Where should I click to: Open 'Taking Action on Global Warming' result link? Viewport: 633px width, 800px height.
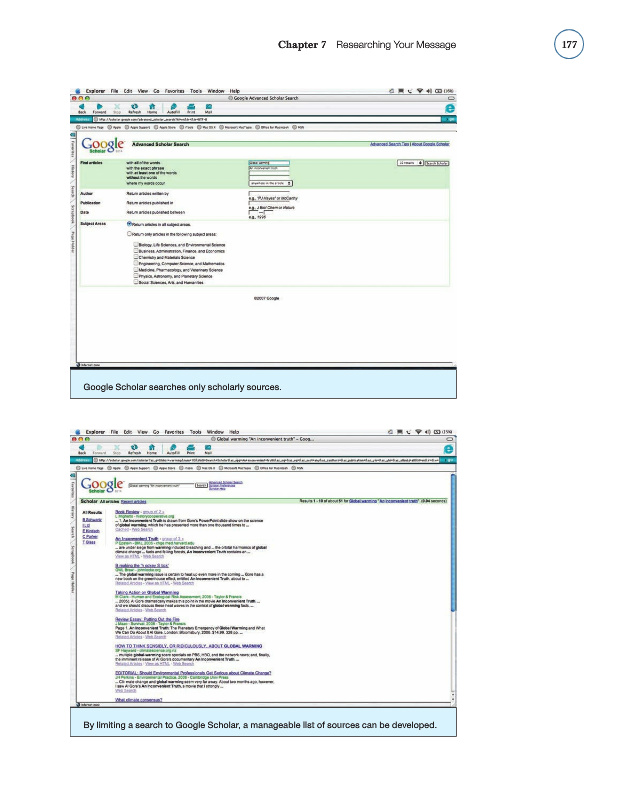(x=148, y=593)
